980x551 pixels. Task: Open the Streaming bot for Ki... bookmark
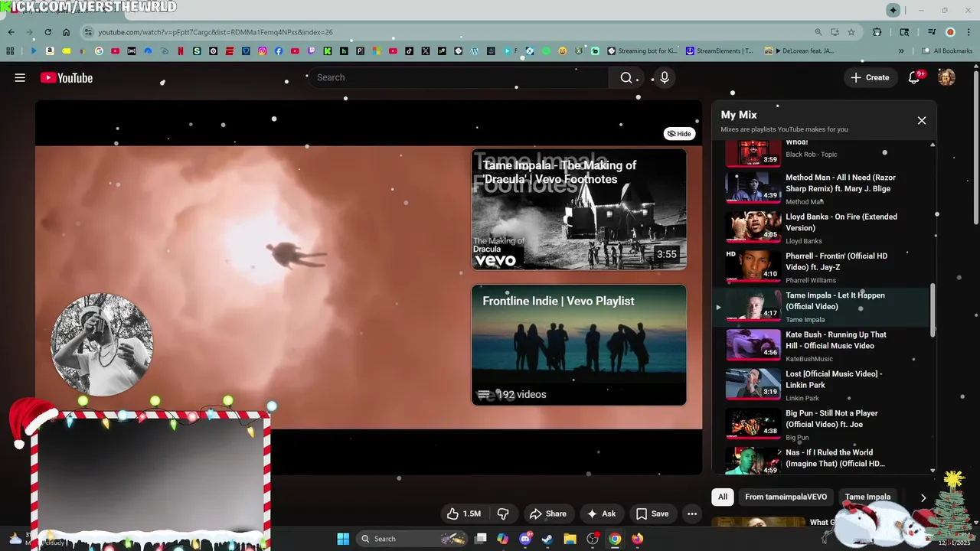tap(642, 51)
